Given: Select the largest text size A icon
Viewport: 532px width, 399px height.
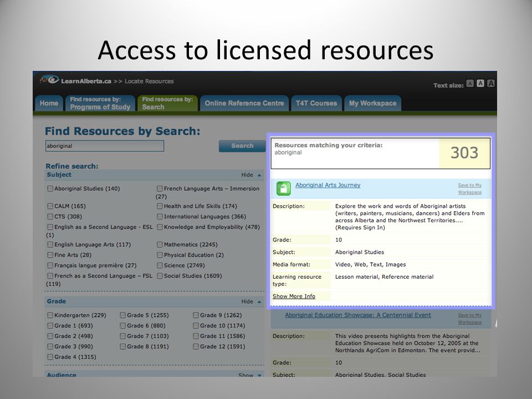Looking at the screenshot, I should pos(490,84).
